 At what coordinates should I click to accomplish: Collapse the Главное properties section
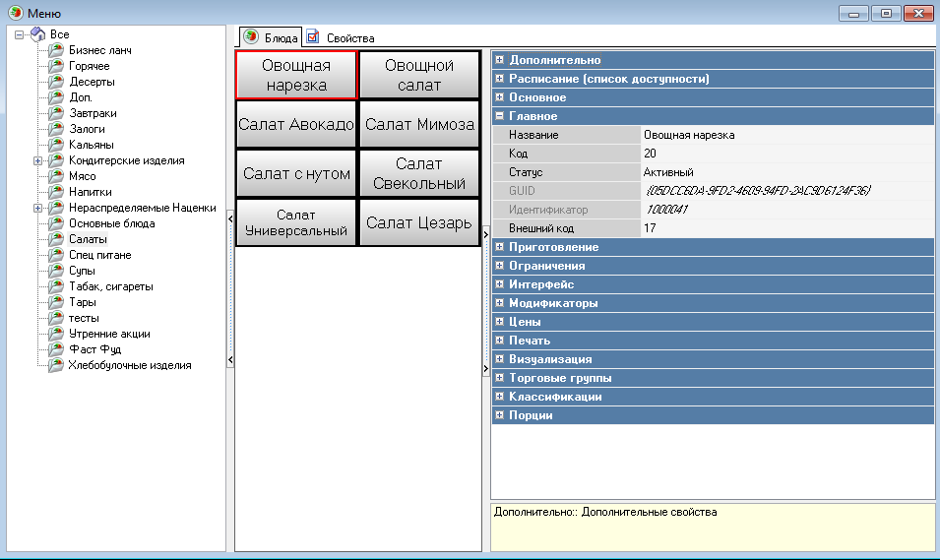click(x=500, y=116)
